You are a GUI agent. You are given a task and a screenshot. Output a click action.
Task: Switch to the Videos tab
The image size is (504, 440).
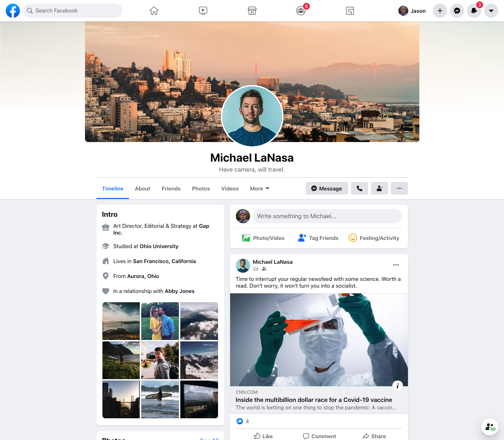coord(230,189)
